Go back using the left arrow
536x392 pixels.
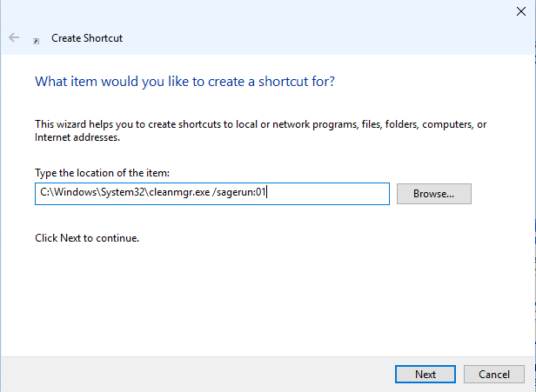coord(14,37)
